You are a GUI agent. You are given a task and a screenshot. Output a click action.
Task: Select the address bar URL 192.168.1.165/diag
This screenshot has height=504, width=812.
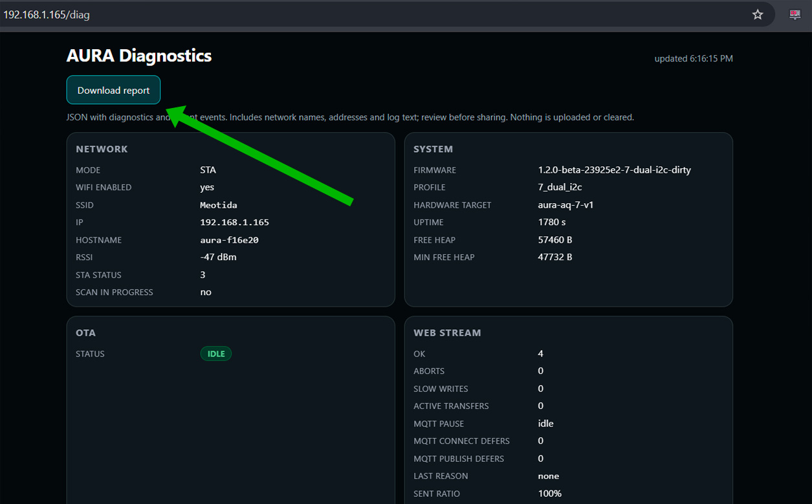coord(47,14)
